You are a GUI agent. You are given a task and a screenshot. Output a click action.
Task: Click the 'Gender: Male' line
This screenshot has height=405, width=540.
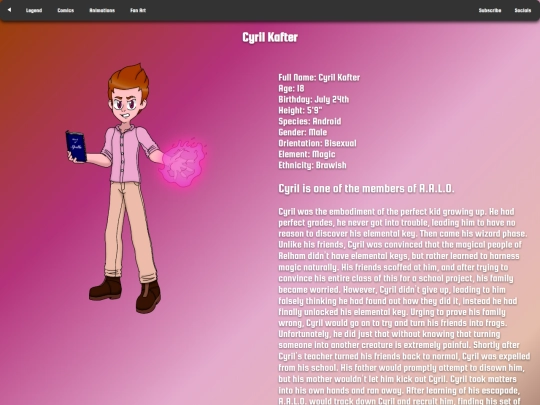pos(302,132)
